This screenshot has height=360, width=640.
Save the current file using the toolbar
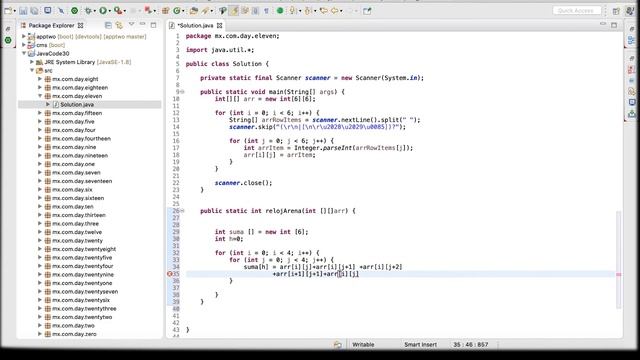pyautogui.click(x=23, y=11)
